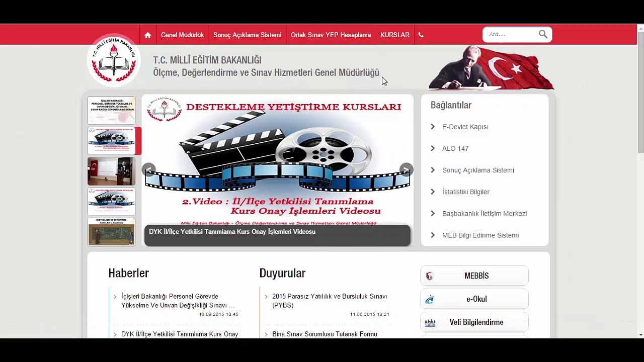Image resolution: width=644 pixels, height=362 pixels.
Task: Click the MEBBİS button
Action: coord(474,276)
